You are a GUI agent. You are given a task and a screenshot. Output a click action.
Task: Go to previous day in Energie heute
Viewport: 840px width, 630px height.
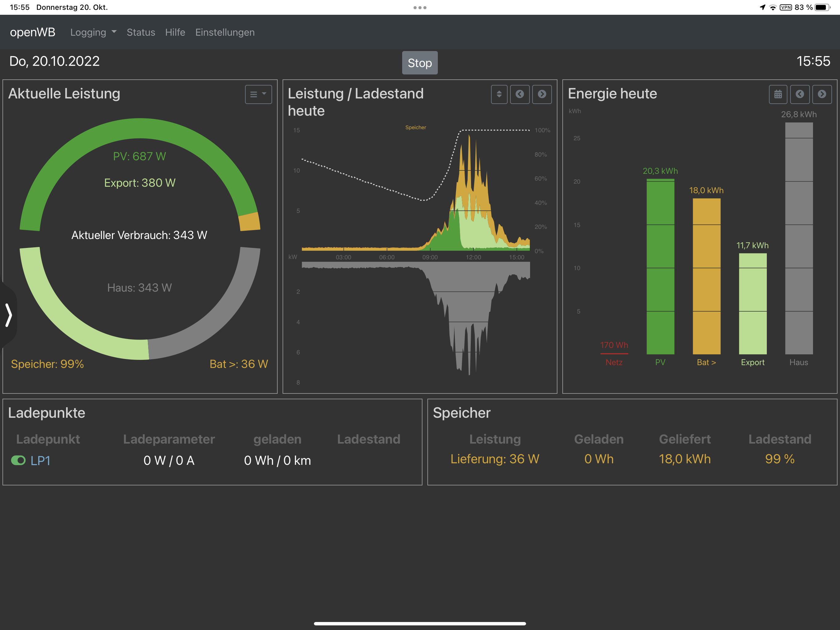click(x=799, y=94)
